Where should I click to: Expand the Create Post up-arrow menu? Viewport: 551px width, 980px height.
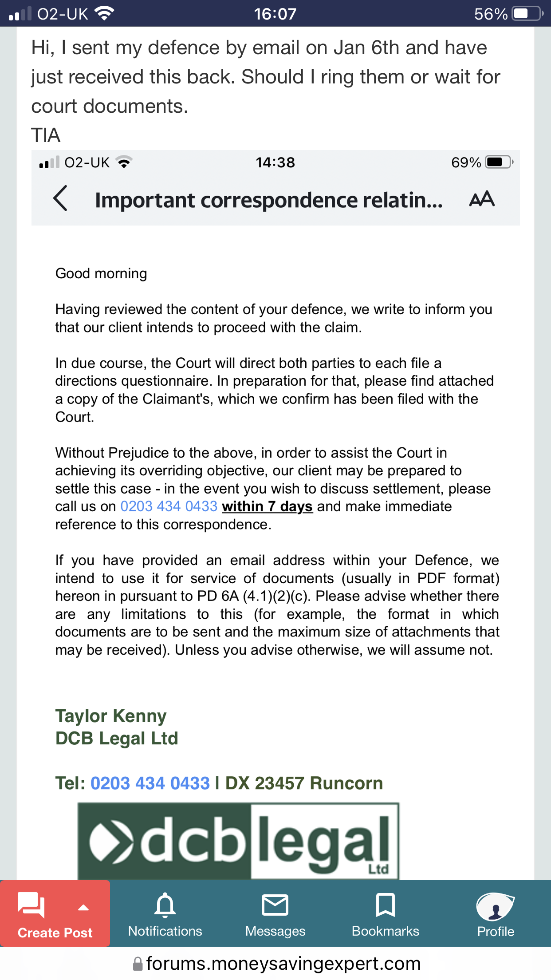point(83,907)
